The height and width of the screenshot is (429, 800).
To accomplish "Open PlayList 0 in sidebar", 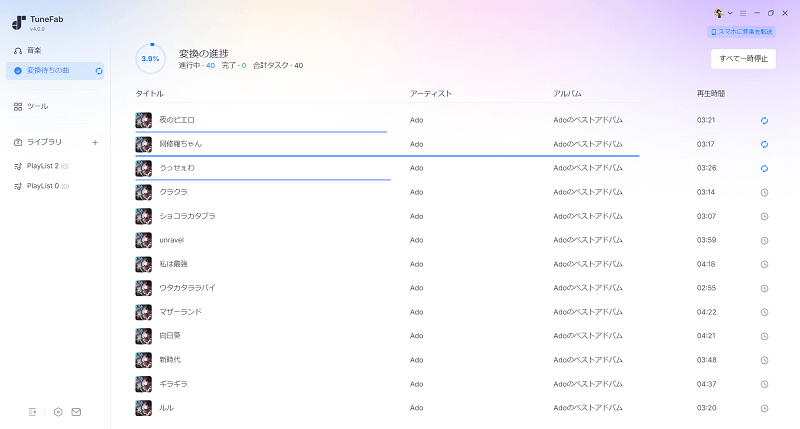I will tap(41, 186).
